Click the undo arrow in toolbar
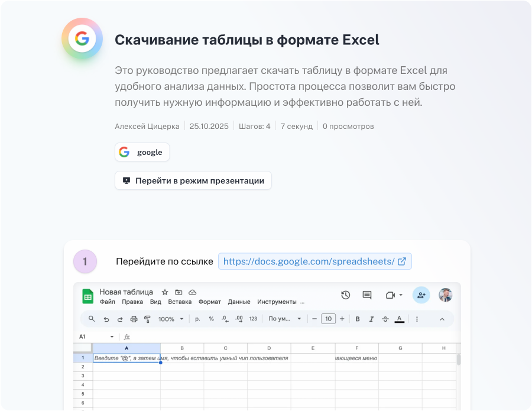The height and width of the screenshot is (411, 532). pos(106,319)
